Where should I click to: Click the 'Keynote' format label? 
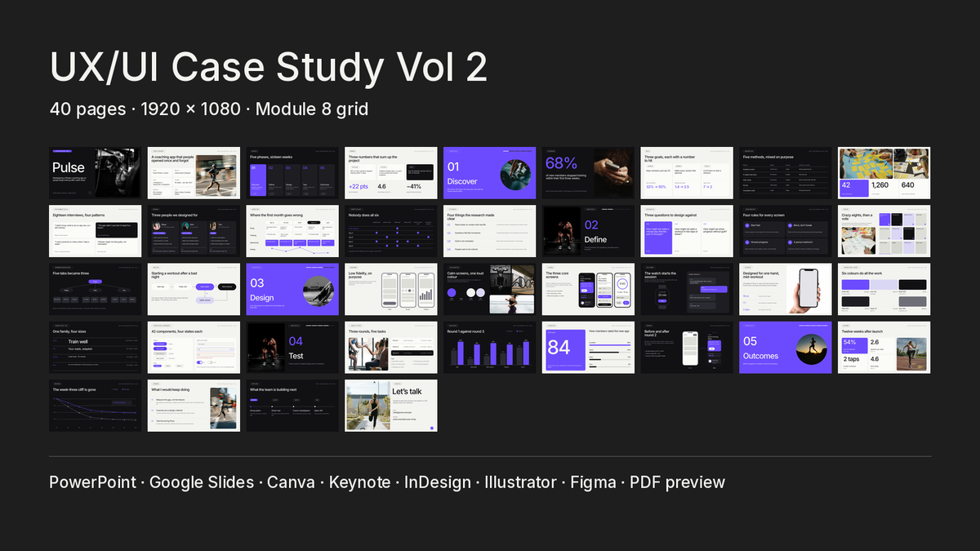click(360, 482)
